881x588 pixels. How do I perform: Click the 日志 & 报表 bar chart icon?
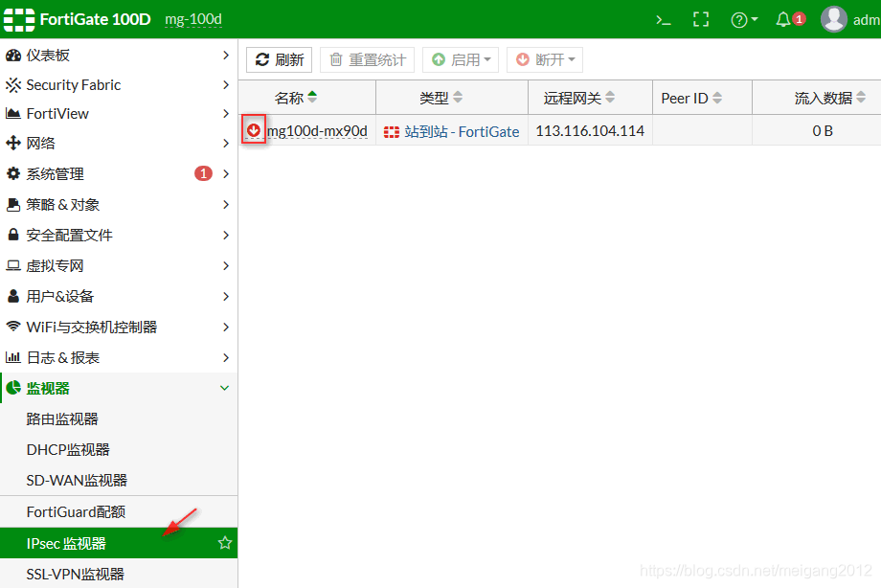[12, 357]
